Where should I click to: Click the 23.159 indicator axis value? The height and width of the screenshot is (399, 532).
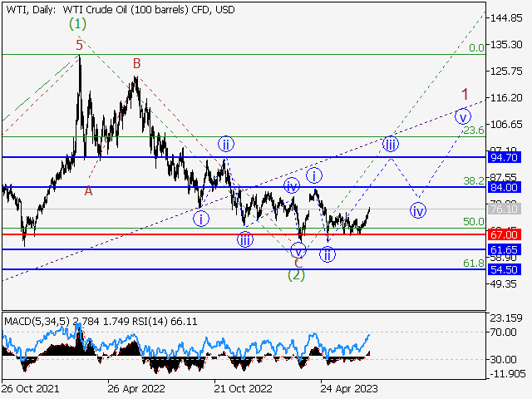pyautogui.click(x=506, y=318)
